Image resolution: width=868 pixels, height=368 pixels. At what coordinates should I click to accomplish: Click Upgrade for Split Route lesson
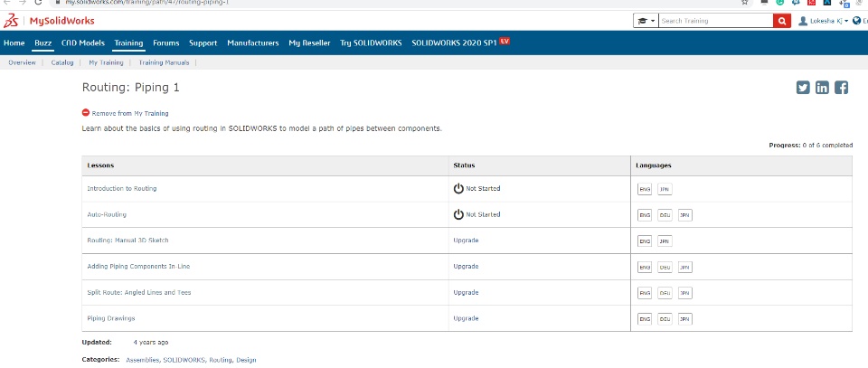tap(467, 293)
